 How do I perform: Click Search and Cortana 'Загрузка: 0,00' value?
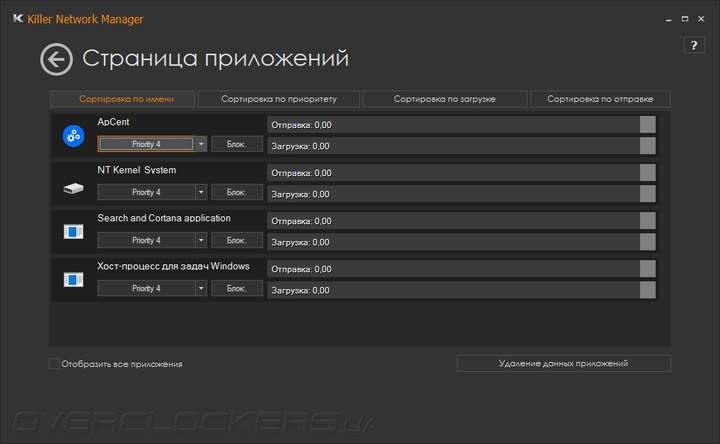click(x=300, y=242)
